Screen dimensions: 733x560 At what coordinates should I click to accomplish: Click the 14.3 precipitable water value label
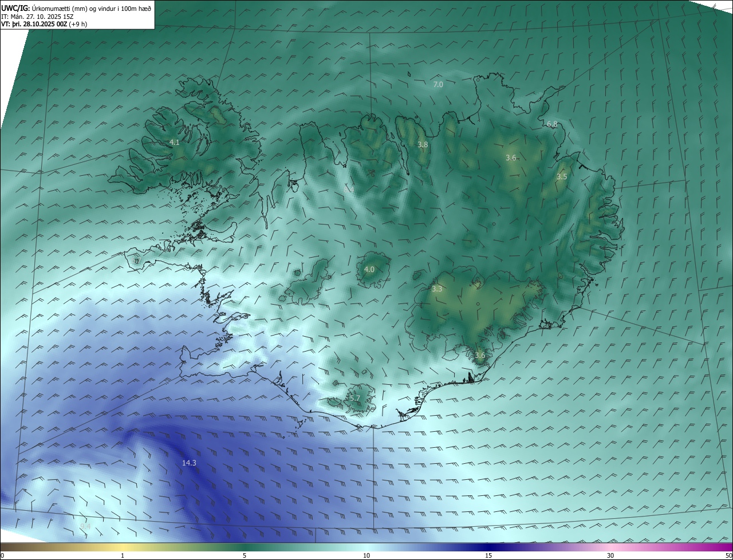189,463
